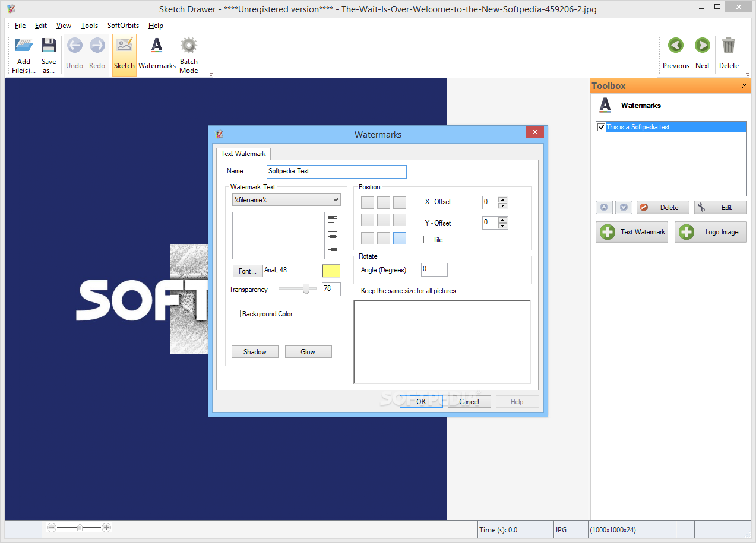The image size is (756, 543).
Task: Set position to middle-right grid cell
Action: click(400, 220)
